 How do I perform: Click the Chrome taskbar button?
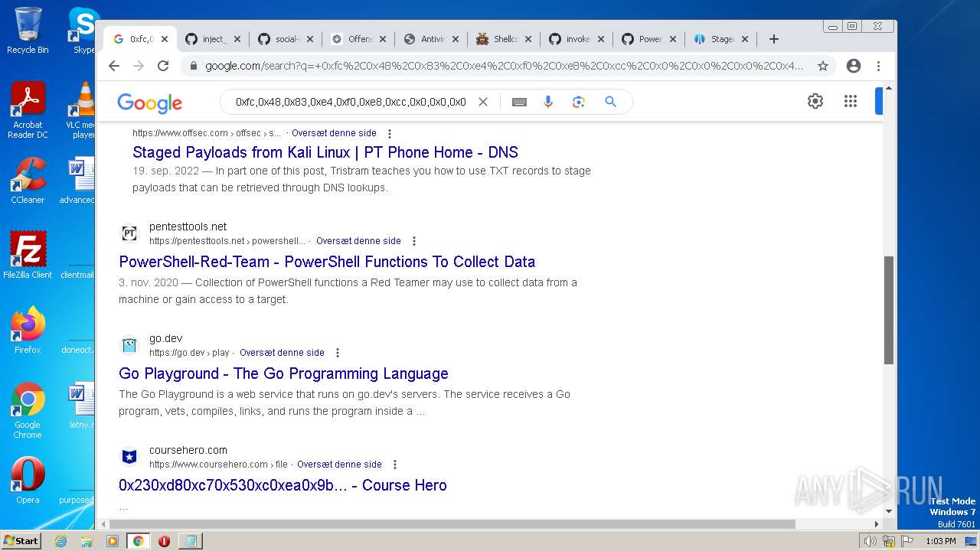(x=138, y=541)
